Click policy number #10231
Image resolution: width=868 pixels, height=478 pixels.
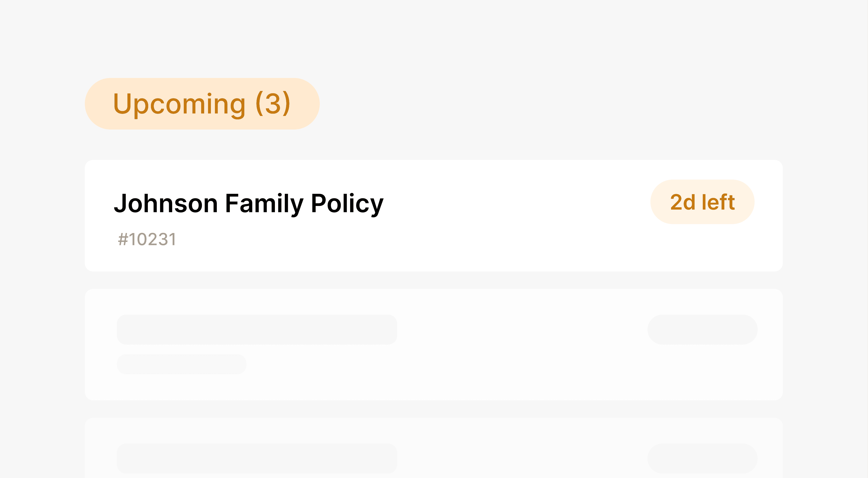pyautogui.click(x=147, y=240)
